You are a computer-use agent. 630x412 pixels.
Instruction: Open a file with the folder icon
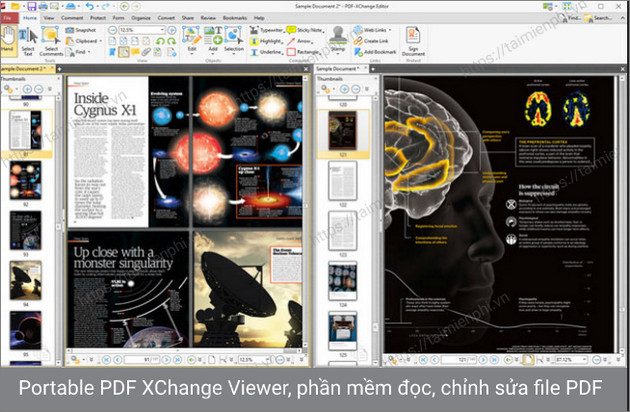(x=15, y=6)
